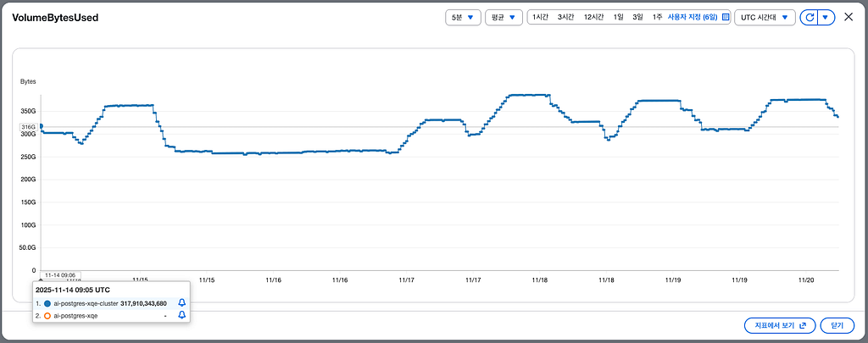
Task: Select the 1일 time range
Action: pyautogui.click(x=618, y=17)
